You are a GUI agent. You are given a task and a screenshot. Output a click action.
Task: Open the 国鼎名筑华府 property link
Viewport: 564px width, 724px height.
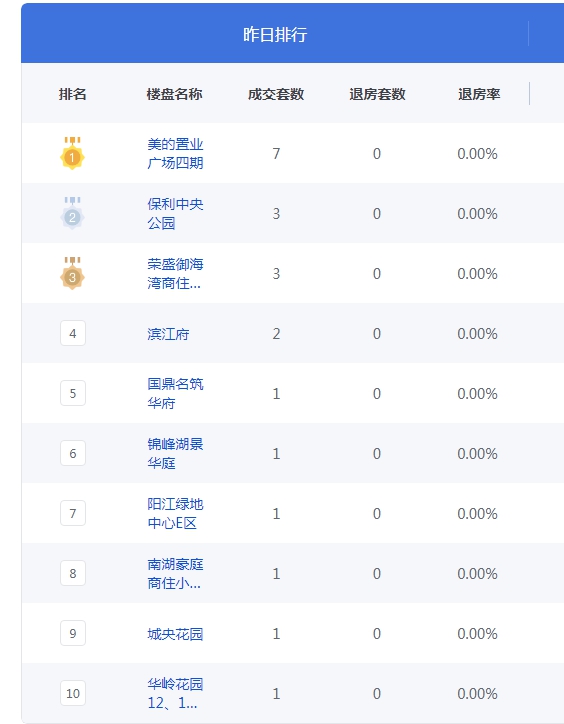175,393
